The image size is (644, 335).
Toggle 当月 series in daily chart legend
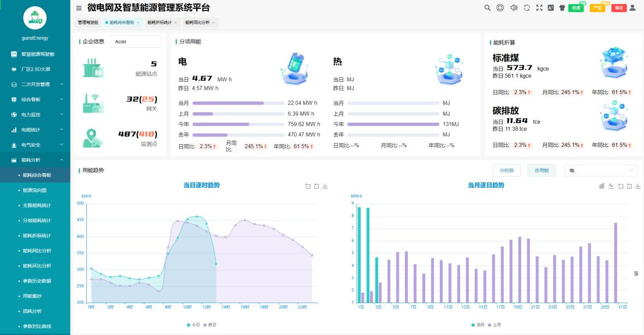click(x=478, y=325)
